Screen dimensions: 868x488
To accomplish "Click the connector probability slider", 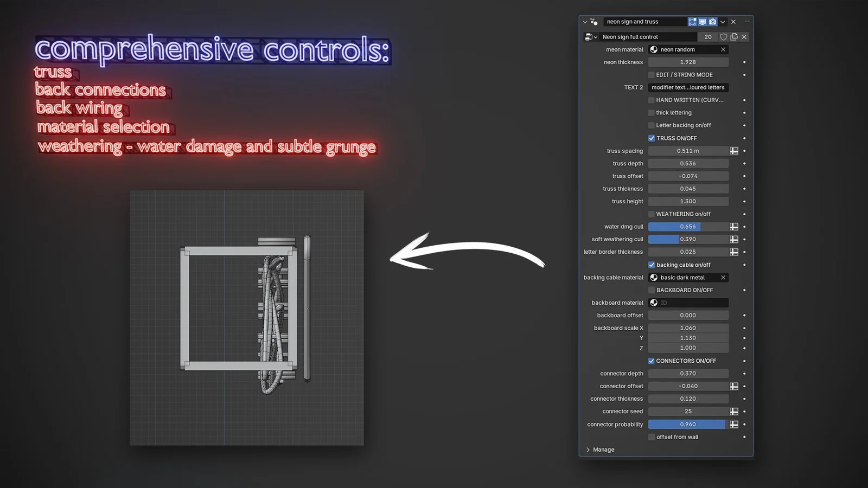I will [x=688, y=425].
